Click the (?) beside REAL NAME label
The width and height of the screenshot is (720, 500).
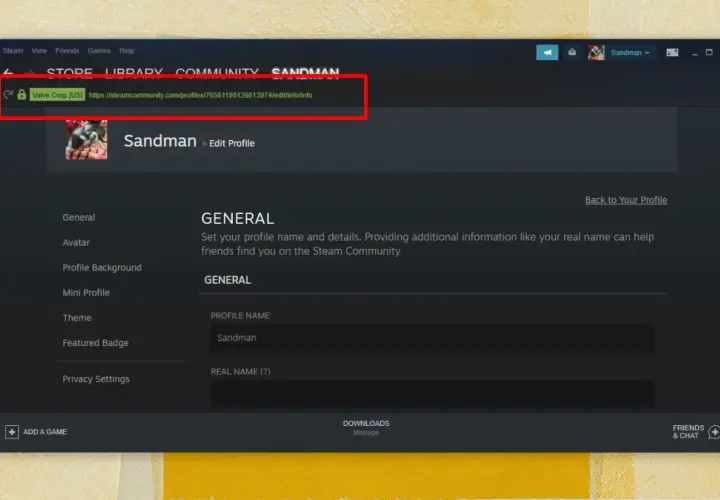(265, 371)
